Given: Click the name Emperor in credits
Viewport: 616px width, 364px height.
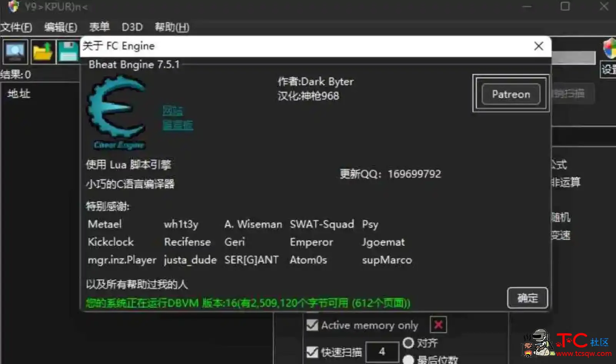Looking at the screenshot, I should pyautogui.click(x=311, y=242).
